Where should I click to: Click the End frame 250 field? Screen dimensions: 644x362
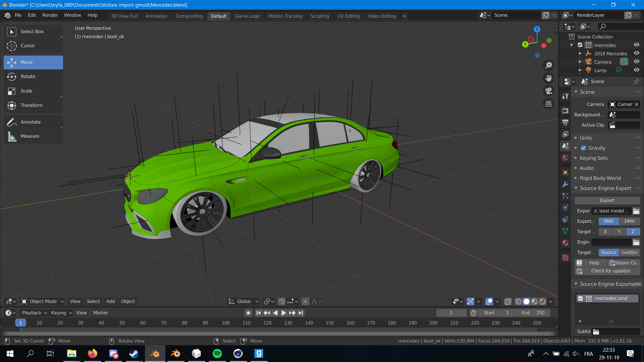[x=533, y=313]
